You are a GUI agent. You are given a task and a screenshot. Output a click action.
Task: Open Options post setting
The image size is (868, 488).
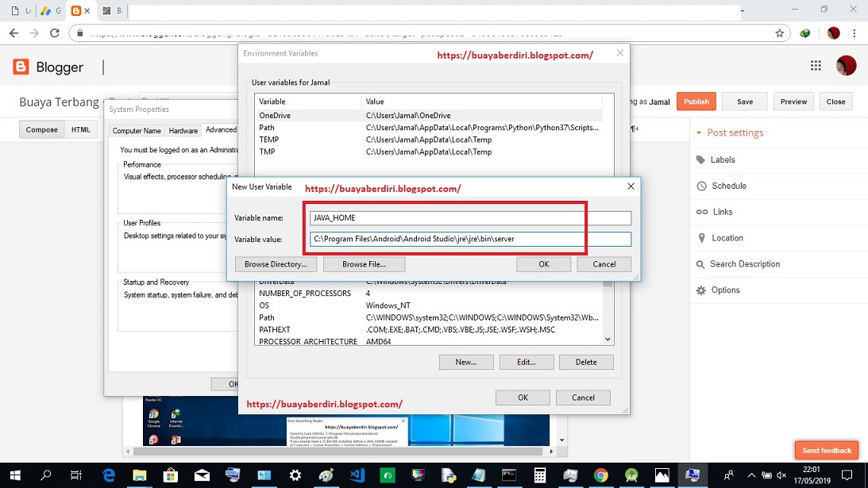point(718,290)
